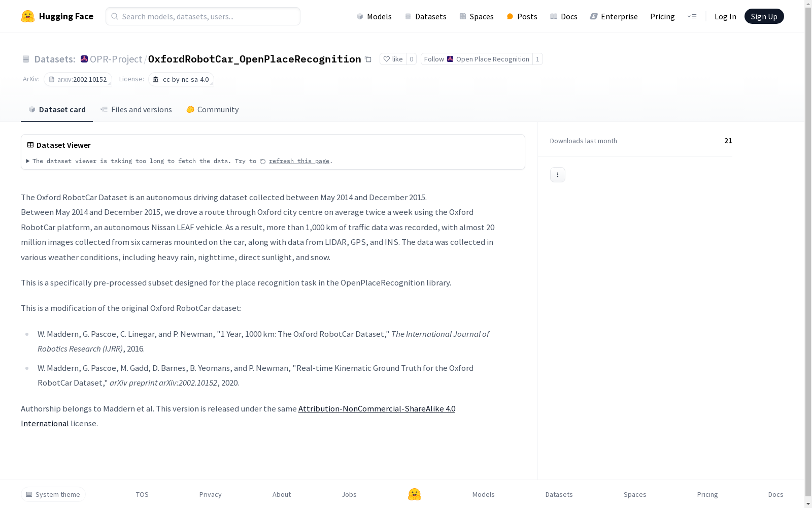Viewport: 812px width, 508px height.
Task: Follow Open Place Recognition organization
Action: pyautogui.click(x=477, y=59)
